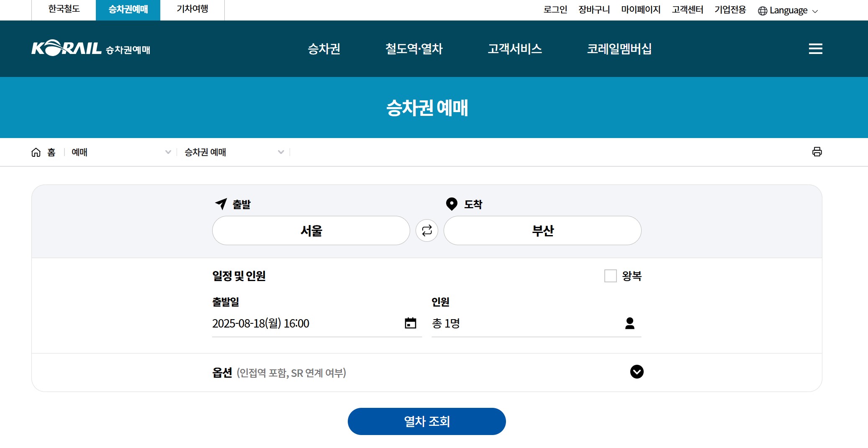Click the print page icon
This screenshot has width=868, height=448.
[817, 152]
